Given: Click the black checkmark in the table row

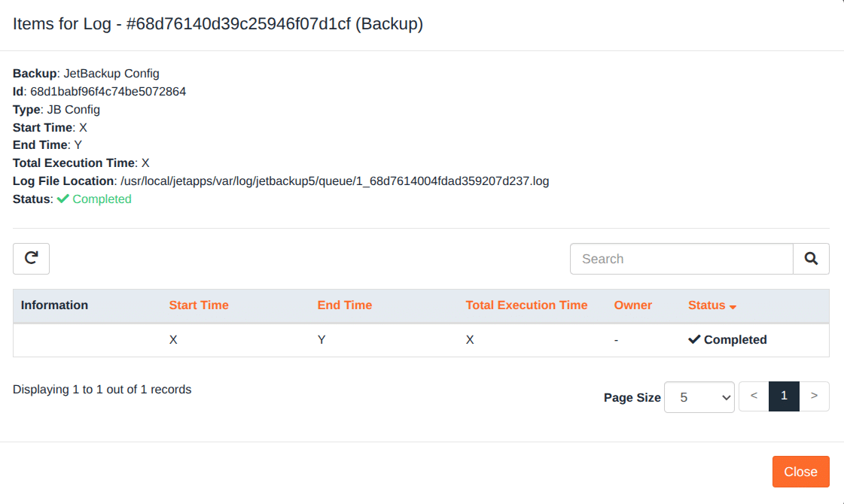Looking at the screenshot, I should tap(694, 340).
